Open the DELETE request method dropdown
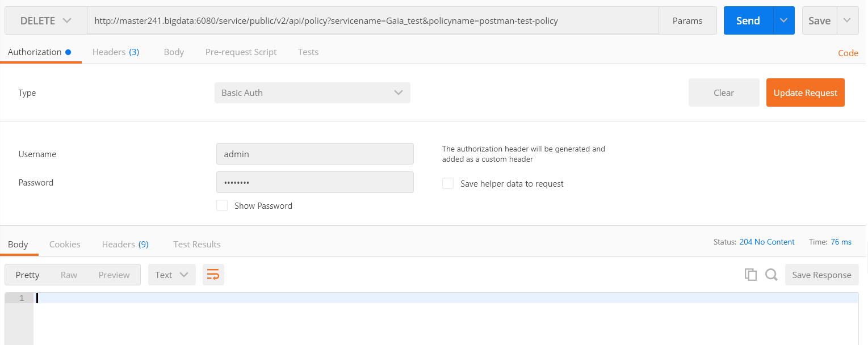Image resolution: width=868 pixels, height=345 pixels. pos(45,20)
